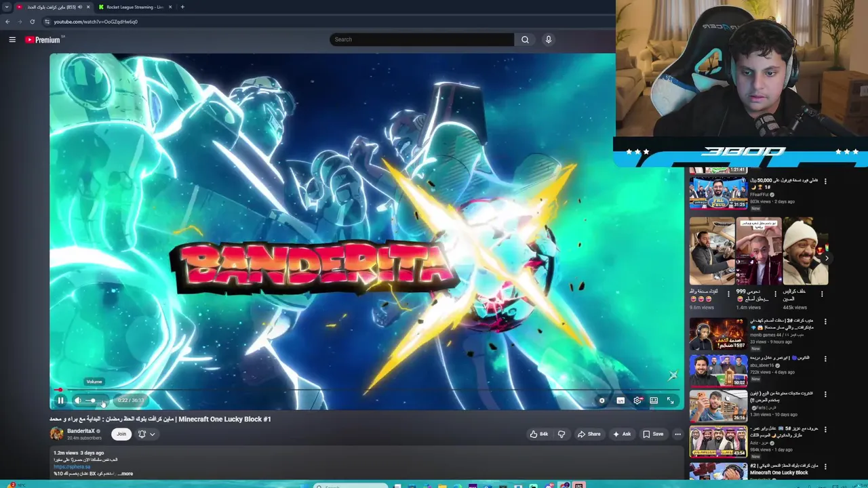This screenshot has height=488, width=868.
Task: Dislike the video
Action: pos(561,434)
